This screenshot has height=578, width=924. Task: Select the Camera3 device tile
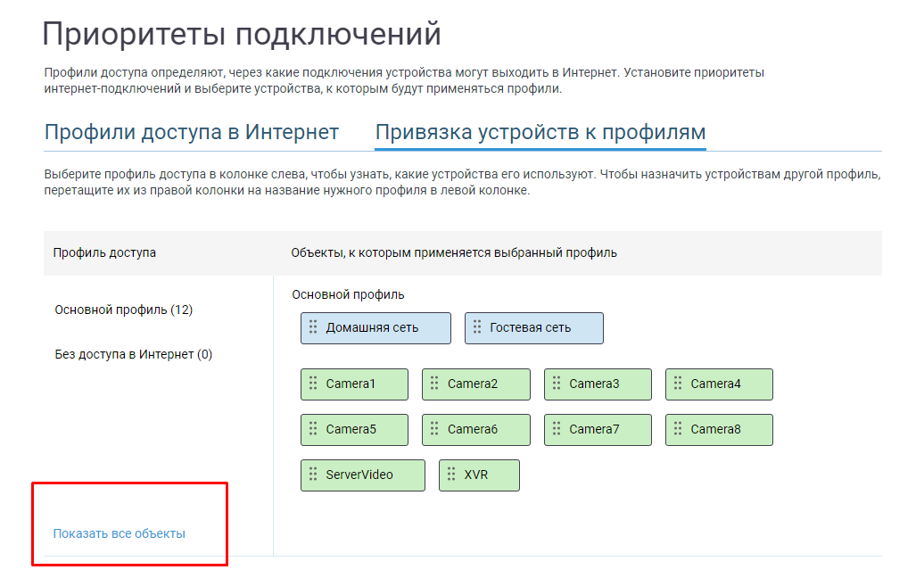(x=598, y=384)
